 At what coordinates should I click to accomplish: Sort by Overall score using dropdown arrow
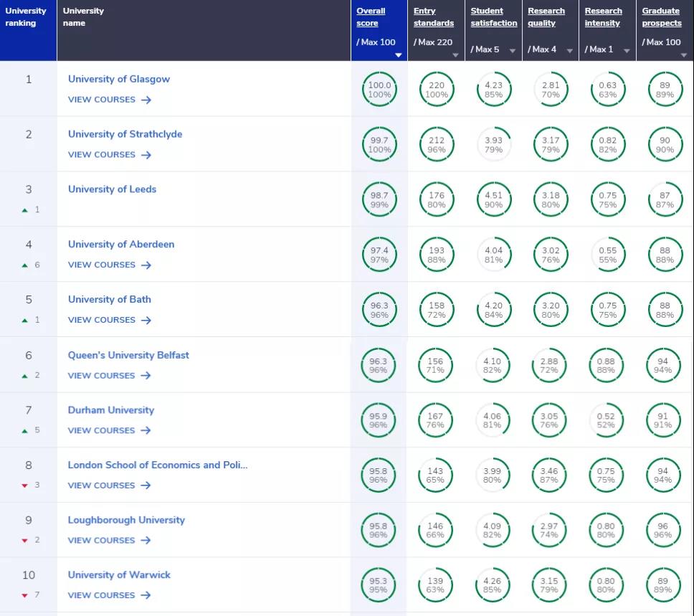(399, 55)
